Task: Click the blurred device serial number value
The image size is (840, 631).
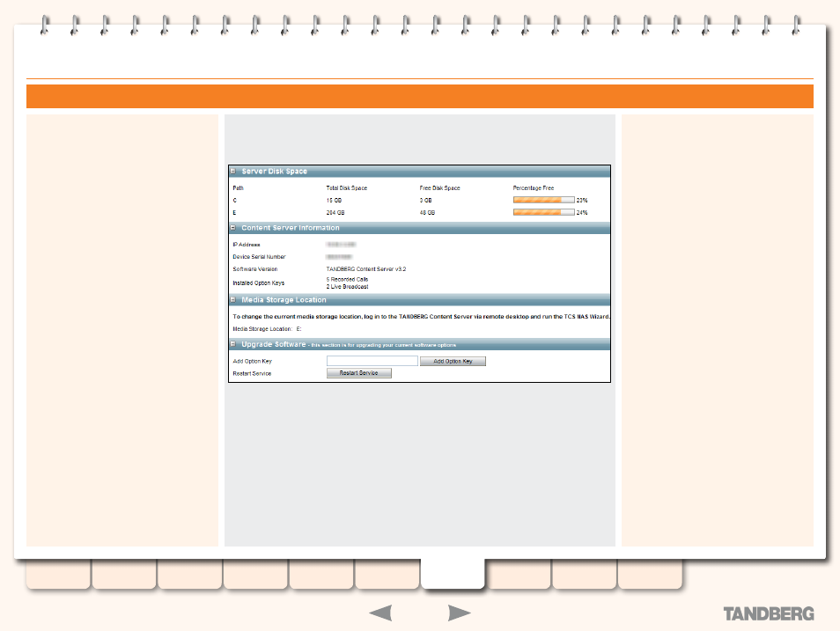Action: pos(339,257)
